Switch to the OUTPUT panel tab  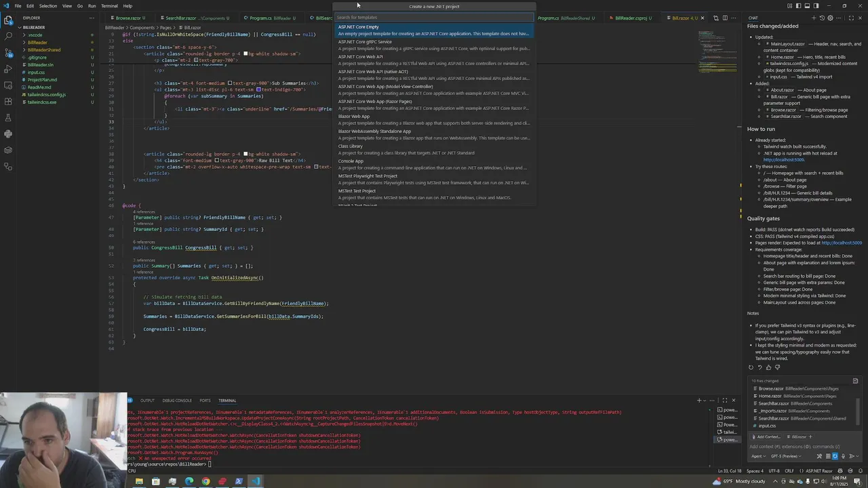pos(147,401)
